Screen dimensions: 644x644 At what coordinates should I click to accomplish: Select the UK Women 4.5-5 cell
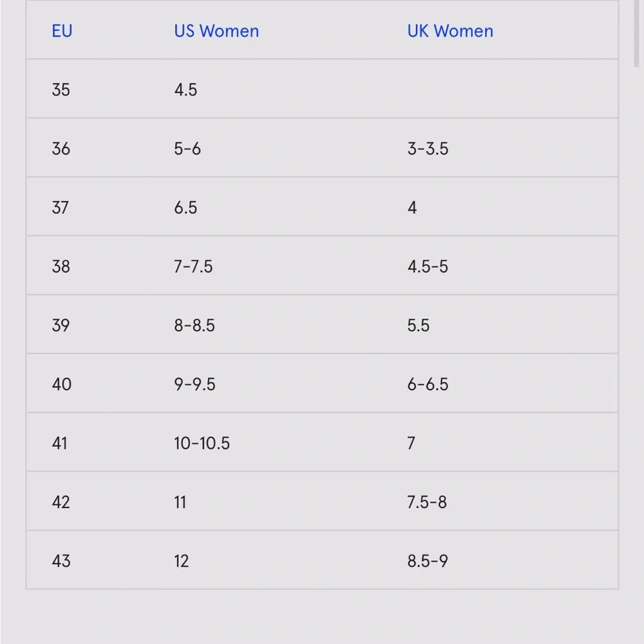(428, 266)
